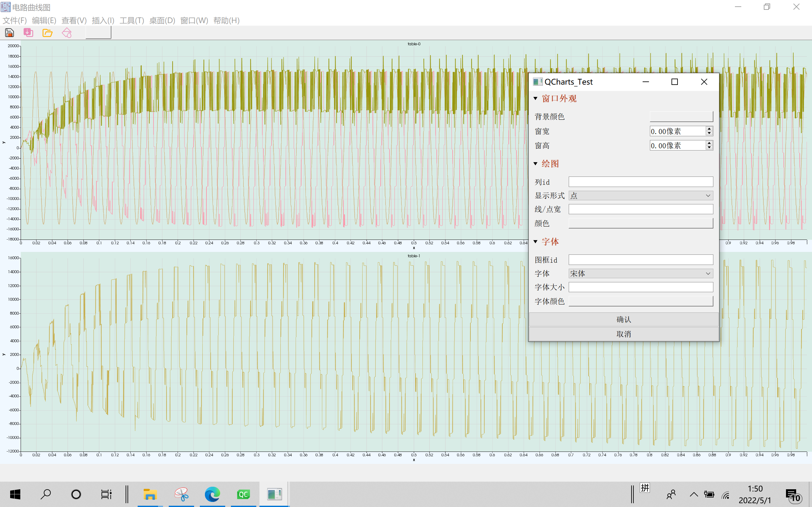Viewport: 812px width, 507px height.
Task: Click the 背景颜色 color swatch
Action: click(x=681, y=117)
